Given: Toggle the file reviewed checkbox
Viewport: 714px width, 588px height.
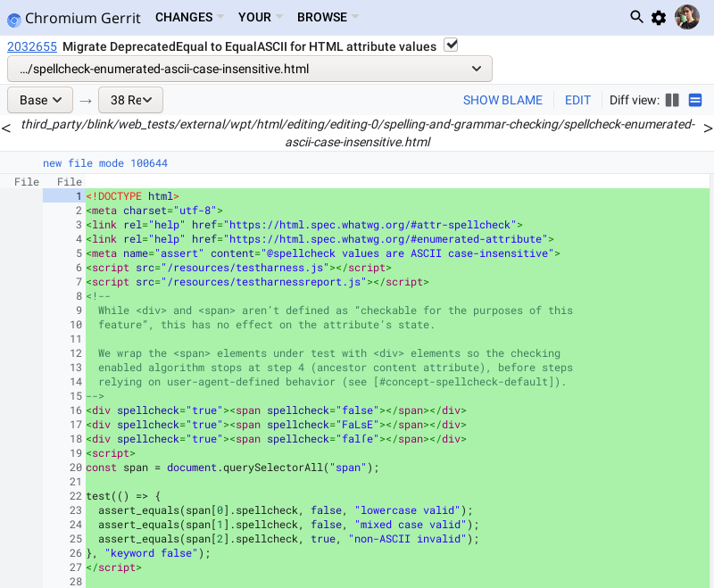Looking at the screenshot, I should (451, 46).
